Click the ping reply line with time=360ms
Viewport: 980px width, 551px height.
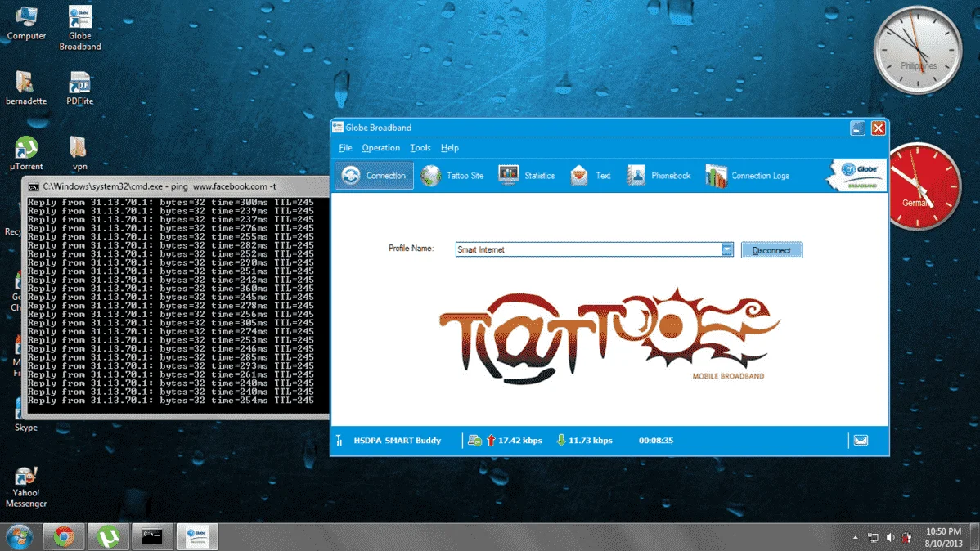pos(171,289)
